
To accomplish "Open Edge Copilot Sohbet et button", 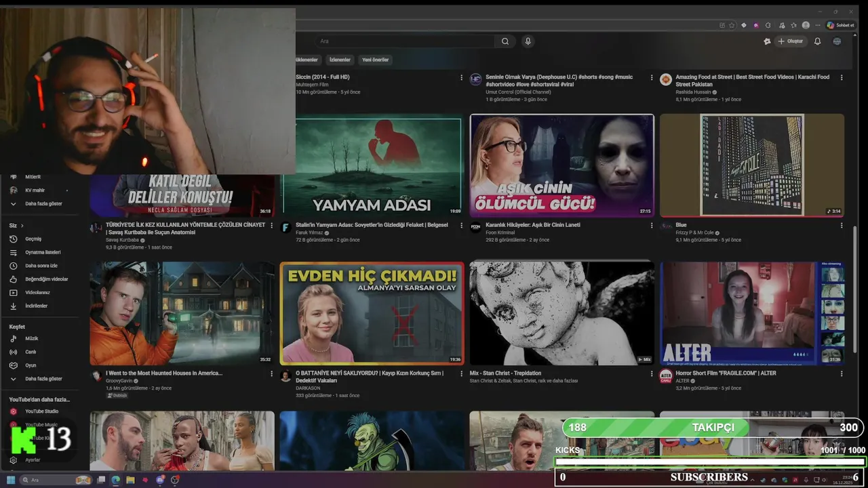I will point(840,25).
